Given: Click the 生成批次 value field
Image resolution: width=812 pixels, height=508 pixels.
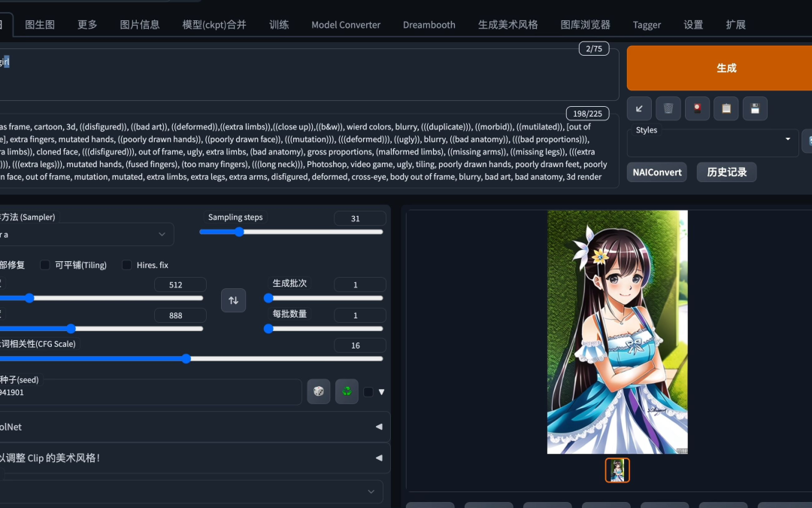Looking at the screenshot, I should tap(360, 284).
